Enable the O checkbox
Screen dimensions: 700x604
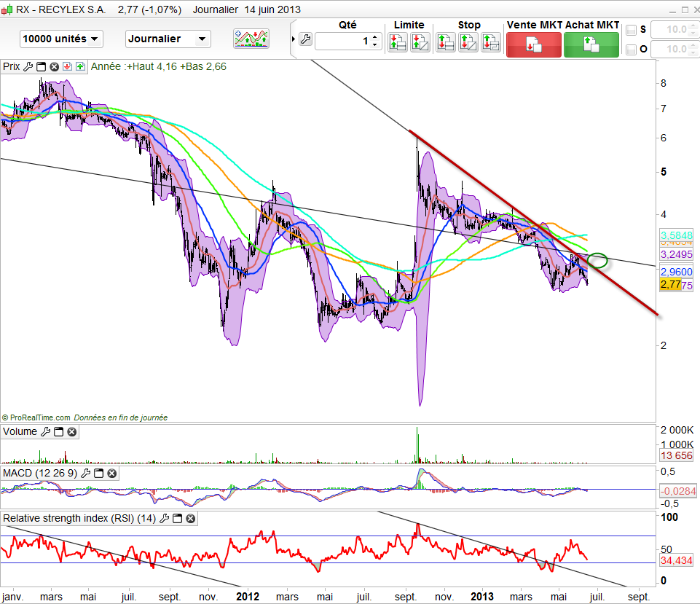(632, 50)
